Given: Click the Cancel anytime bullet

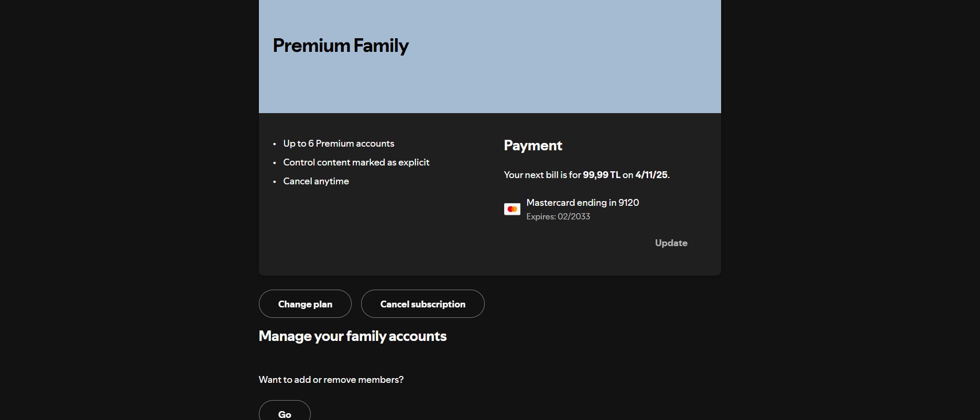Looking at the screenshot, I should pyautogui.click(x=316, y=181).
